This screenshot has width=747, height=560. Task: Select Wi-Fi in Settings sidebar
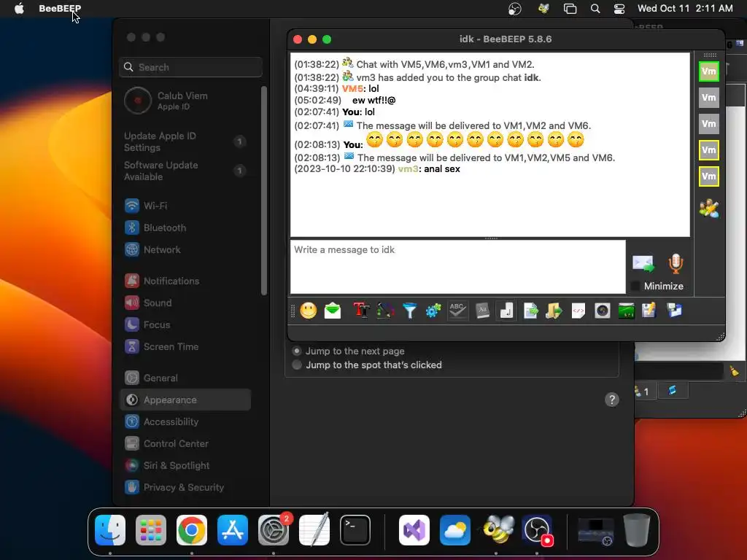tap(185, 206)
